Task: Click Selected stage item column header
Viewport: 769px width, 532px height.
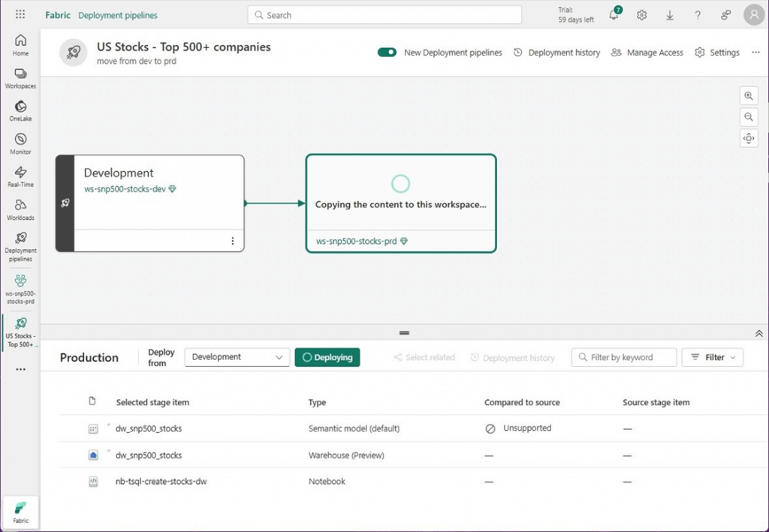Action: pos(152,402)
